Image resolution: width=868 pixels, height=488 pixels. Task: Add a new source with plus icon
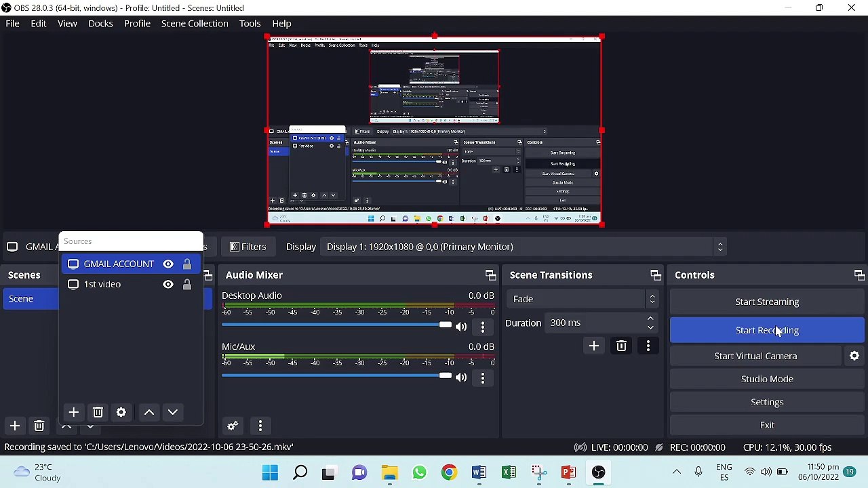coord(73,412)
